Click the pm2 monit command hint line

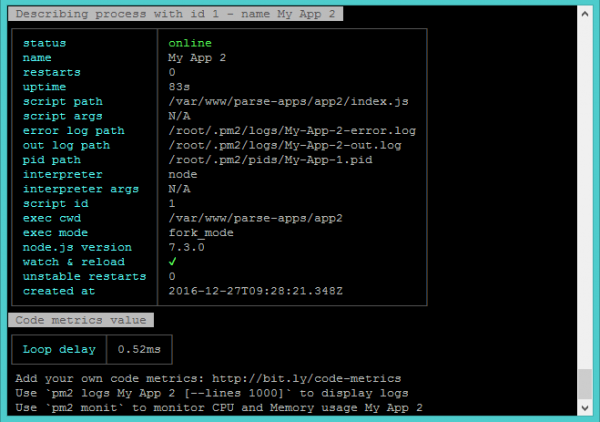219,408
